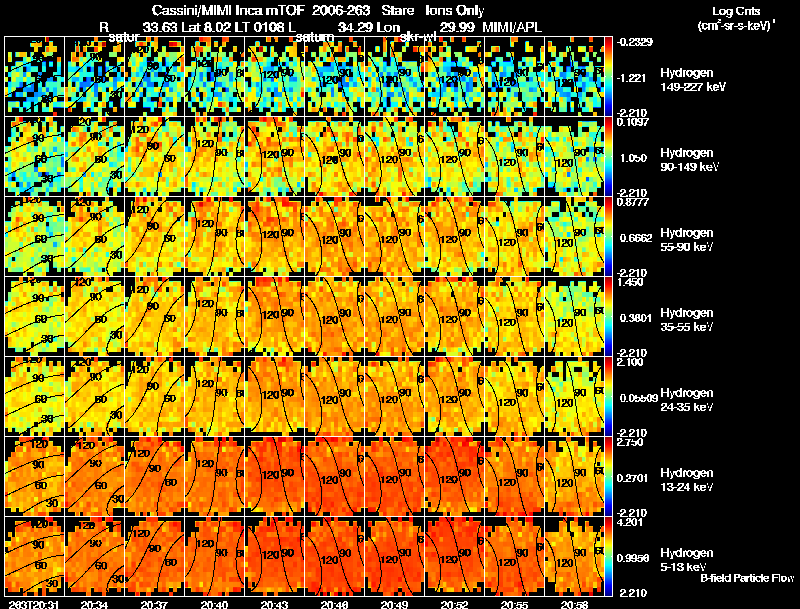Click the Hydrogen 55-90 keV label

coord(687,240)
